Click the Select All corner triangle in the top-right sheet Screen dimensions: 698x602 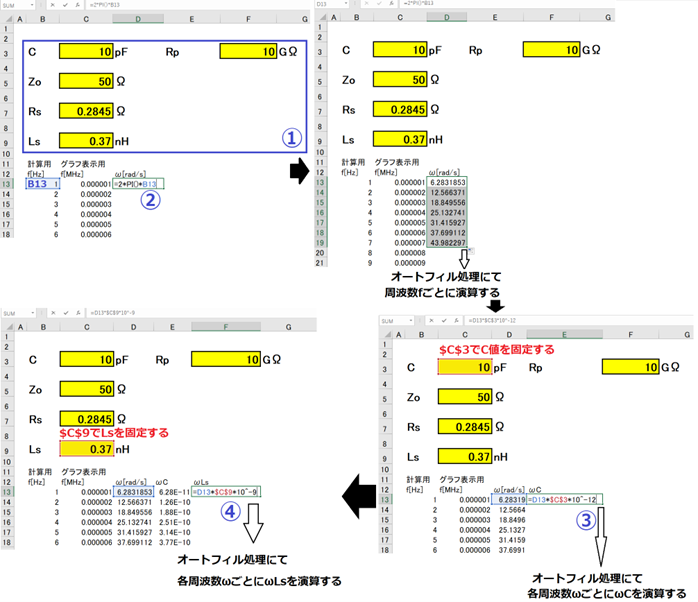point(323,17)
